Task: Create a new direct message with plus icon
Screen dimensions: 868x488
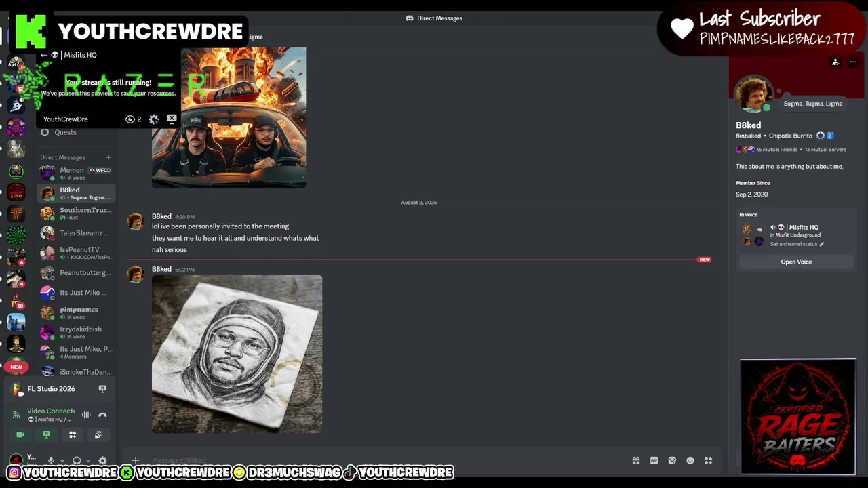Action: (x=108, y=157)
